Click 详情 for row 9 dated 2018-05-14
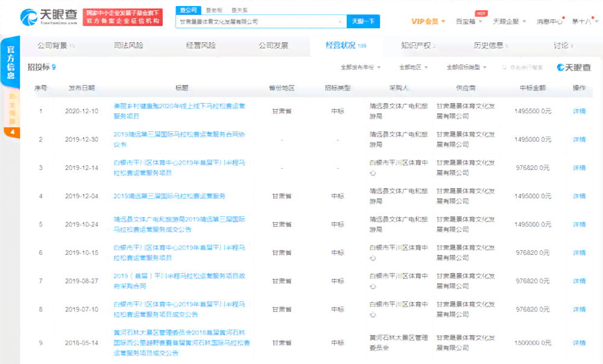 (x=579, y=342)
